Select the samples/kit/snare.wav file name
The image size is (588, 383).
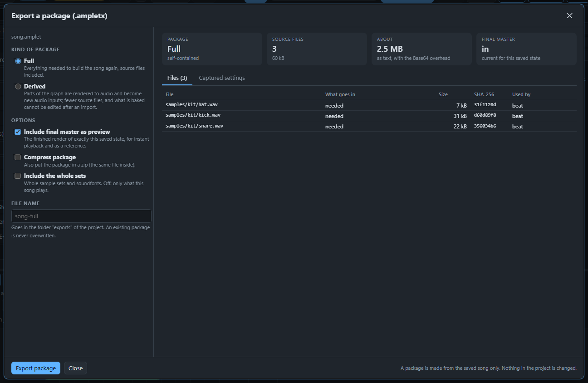194,126
